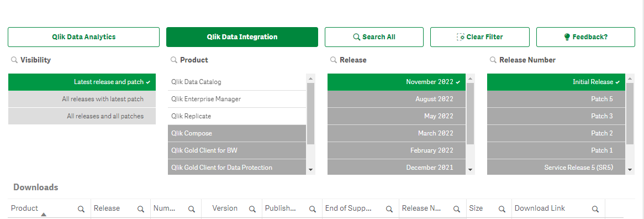Click Product list scrollbar up arrow
Screen dimensions: 644x219
pyautogui.click(x=311, y=78)
